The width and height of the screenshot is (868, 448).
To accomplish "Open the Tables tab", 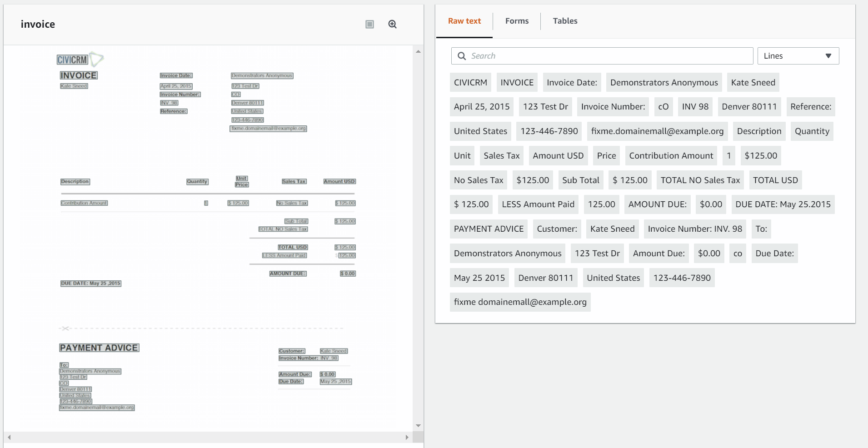I will tap(565, 21).
